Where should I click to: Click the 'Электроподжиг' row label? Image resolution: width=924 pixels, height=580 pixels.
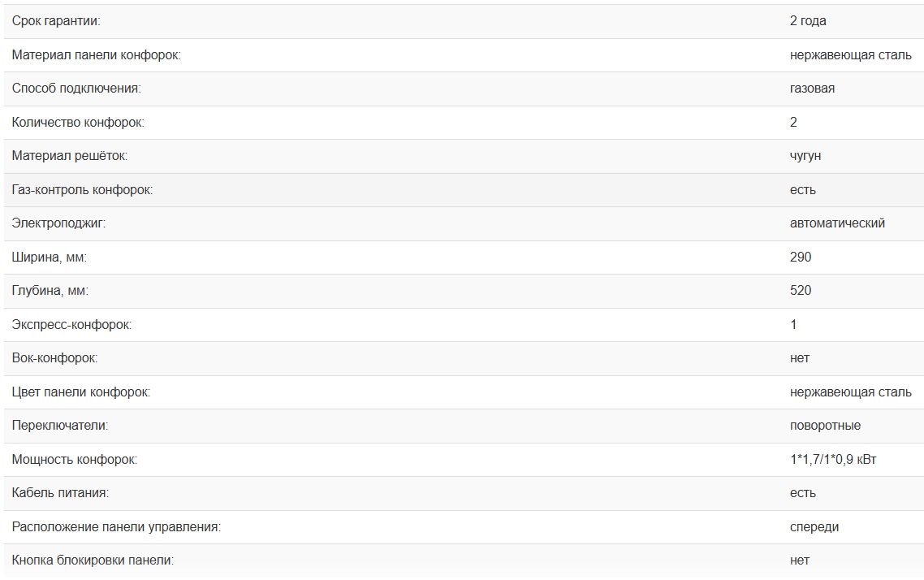click(x=58, y=223)
